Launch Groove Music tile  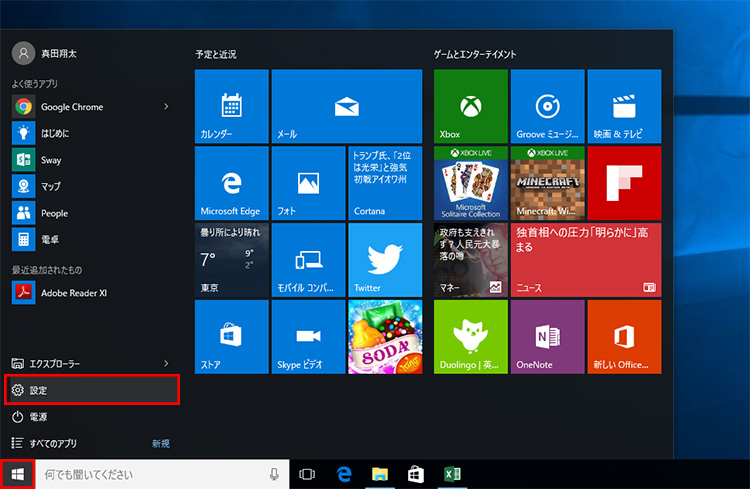[547, 106]
